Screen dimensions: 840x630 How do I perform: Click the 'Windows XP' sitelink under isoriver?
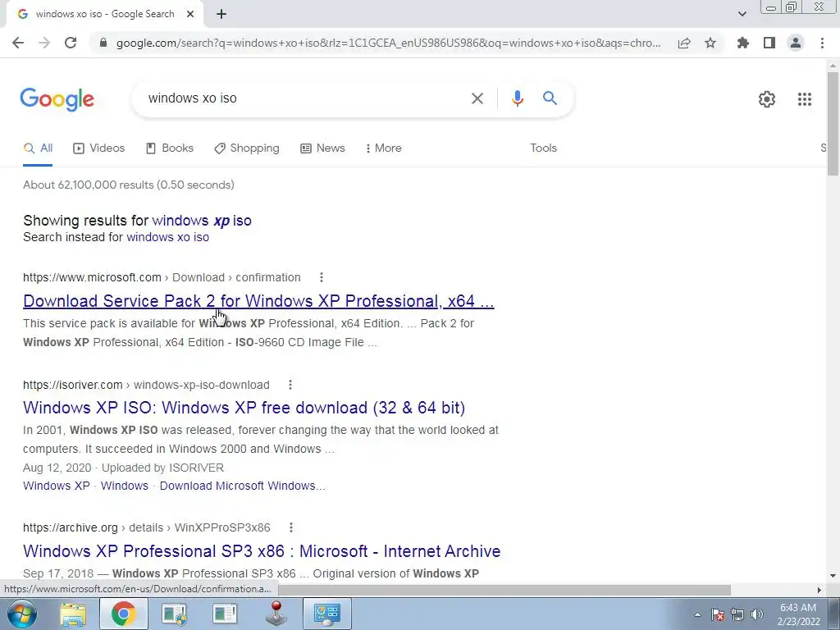57,486
